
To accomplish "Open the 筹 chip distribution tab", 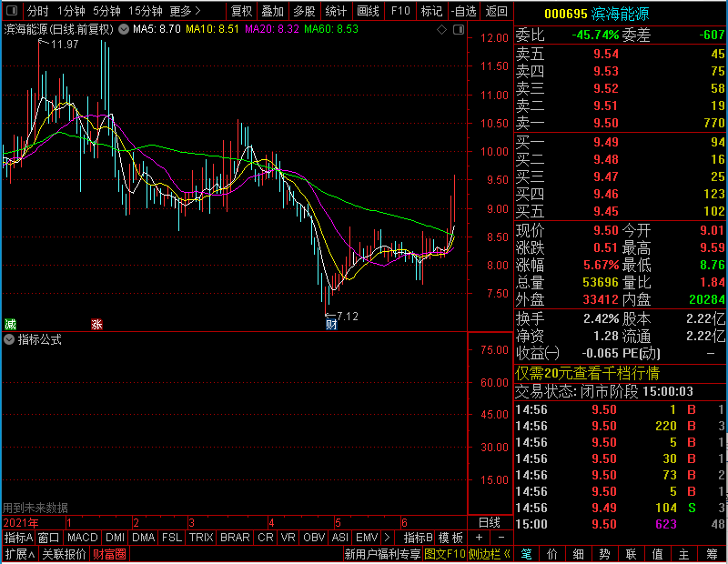I will [712, 554].
